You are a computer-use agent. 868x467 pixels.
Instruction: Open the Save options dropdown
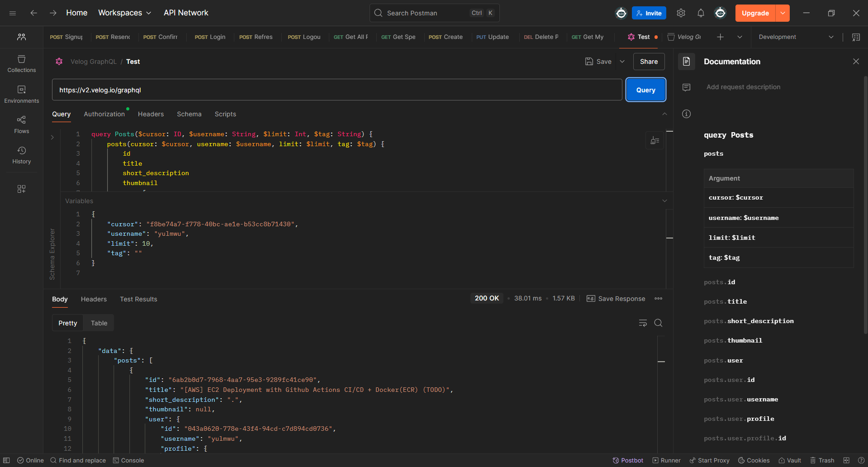click(622, 62)
